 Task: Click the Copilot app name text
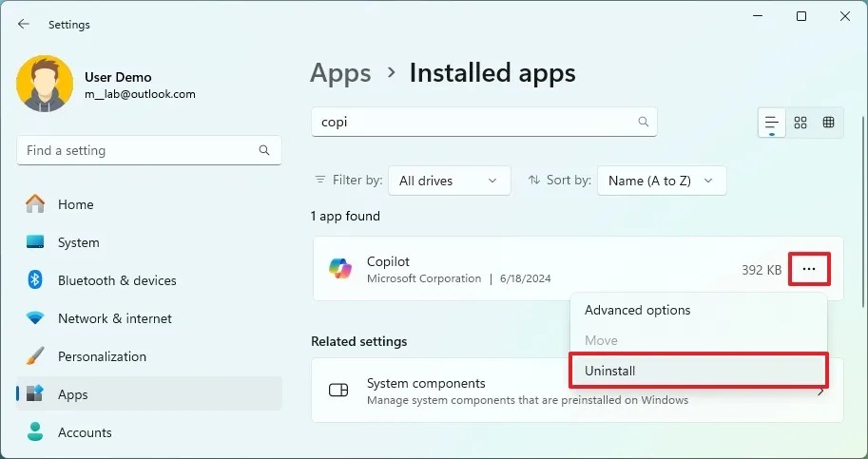pos(388,261)
